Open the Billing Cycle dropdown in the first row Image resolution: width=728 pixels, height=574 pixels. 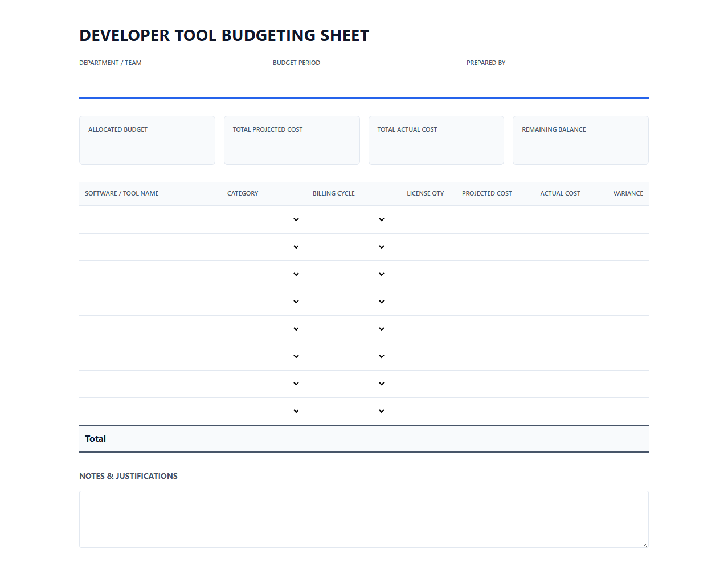[350, 220]
